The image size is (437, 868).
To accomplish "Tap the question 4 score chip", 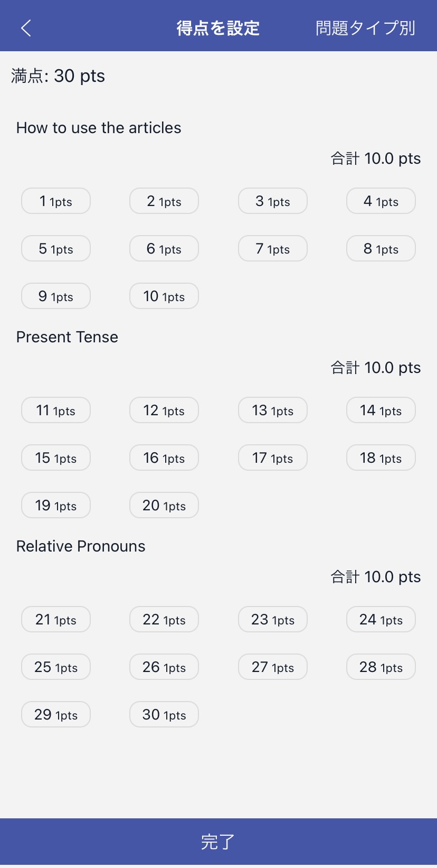I will (x=381, y=201).
